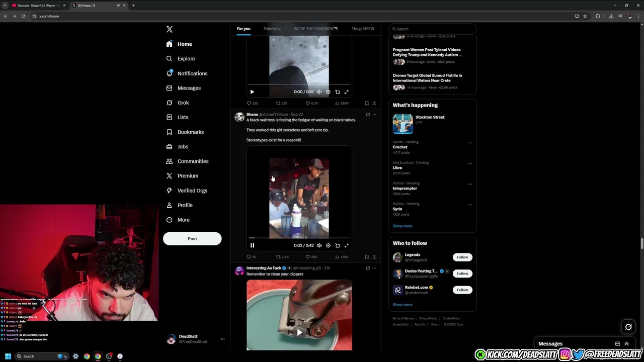Open the three-dot menu on Shane's post
644x362 pixels.
[374, 115]
